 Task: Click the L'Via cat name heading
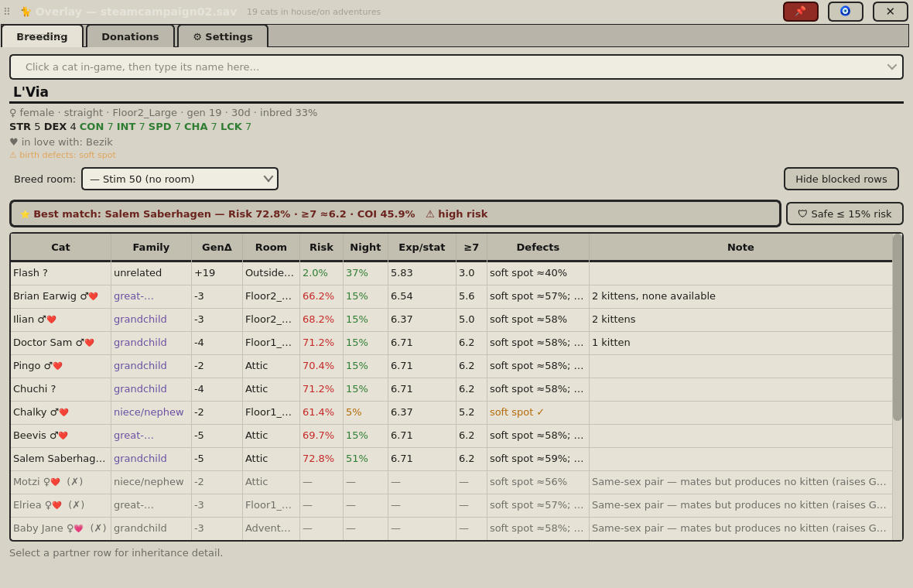tap(31, 92)
